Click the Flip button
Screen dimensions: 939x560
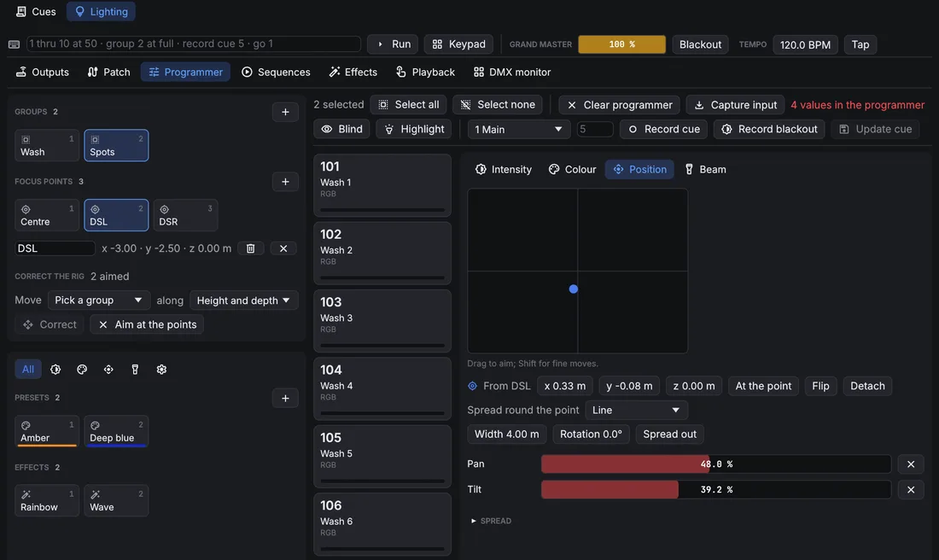[820, 387]
